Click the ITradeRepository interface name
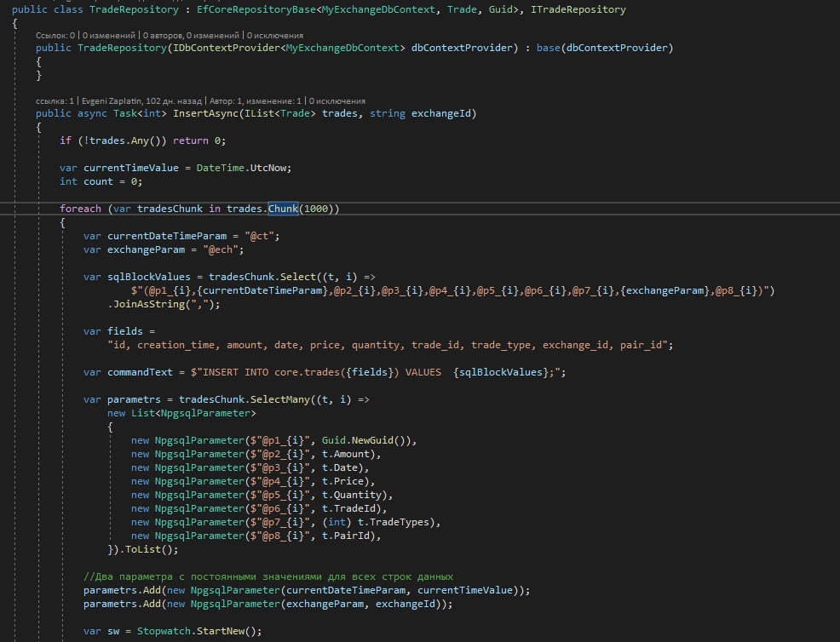This screenshot has height=642, width=840. coord(578,9)
